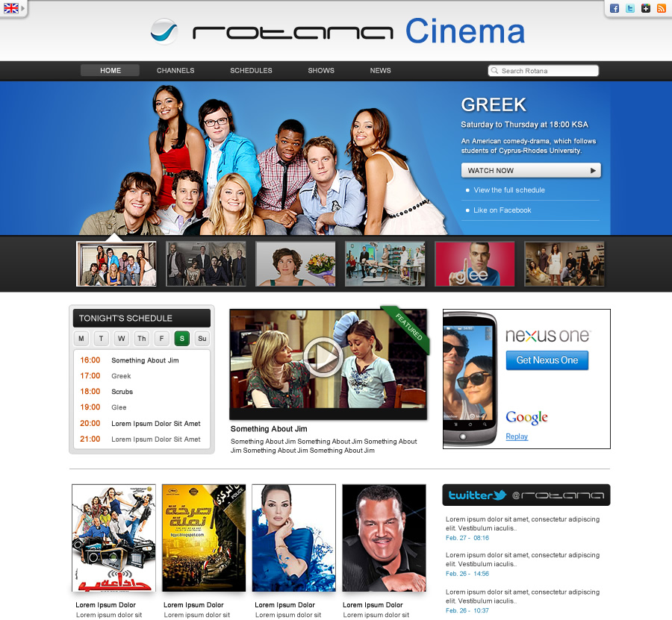Go to the HOME menu item
This screenshot has width=672, height=620.
(111, 70)
